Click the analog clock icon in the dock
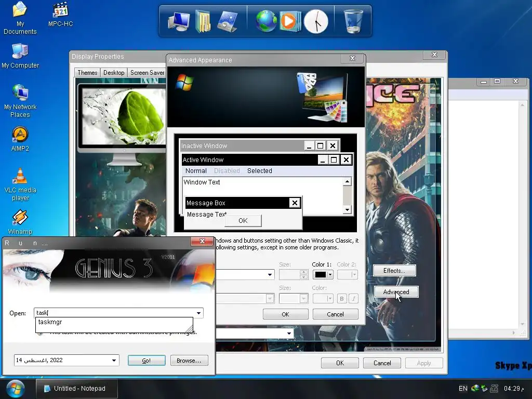Viewport: 532px width, 399px height. pos(316,21)
